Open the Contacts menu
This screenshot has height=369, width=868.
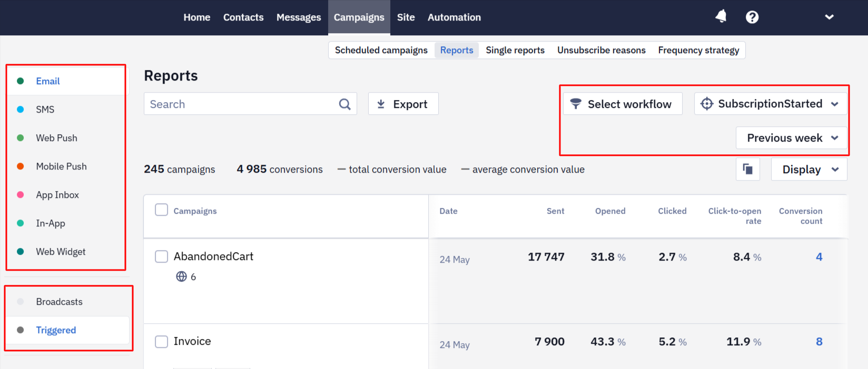tap(243, 17)
